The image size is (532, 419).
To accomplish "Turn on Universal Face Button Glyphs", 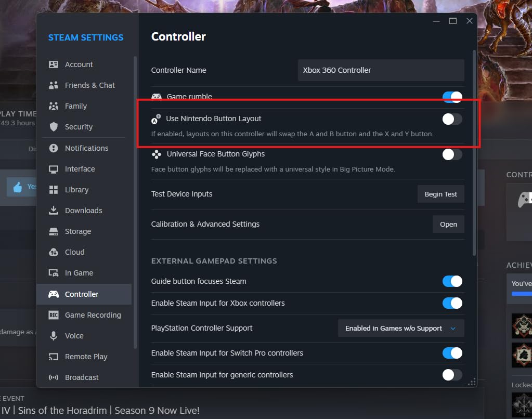I will pos(451,154).
